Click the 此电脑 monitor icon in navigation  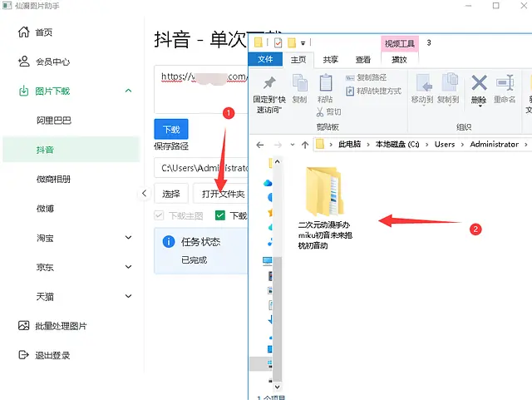pyautogui.click(x=268, y=261)
